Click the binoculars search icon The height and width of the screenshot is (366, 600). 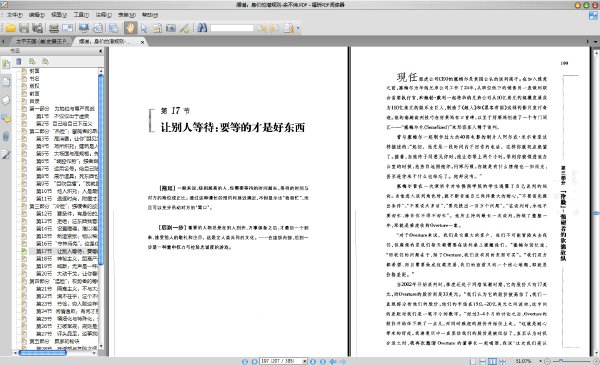tap(202, 28)
